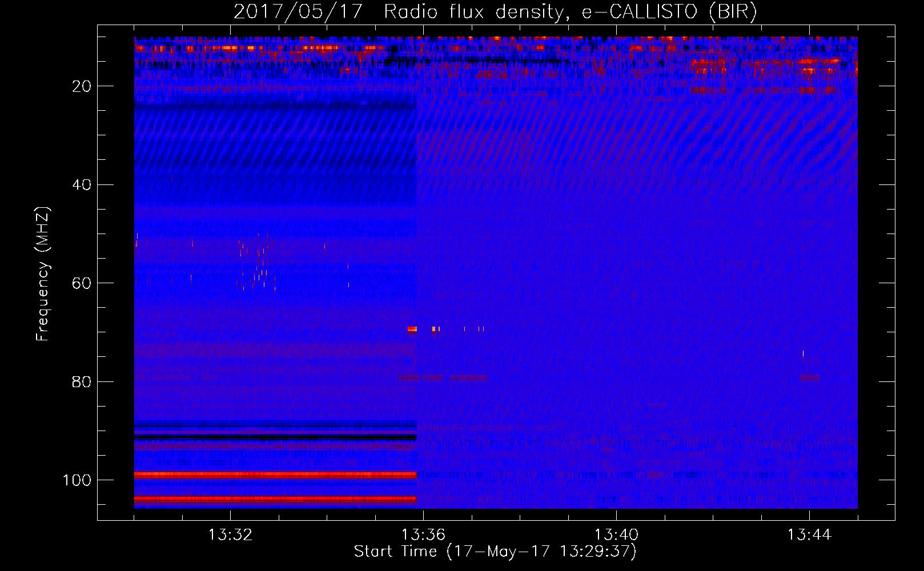Click the 13:36 time tick label
This screenshot has height=571, width=924.
pyautogui.click(x=423, y=535)
